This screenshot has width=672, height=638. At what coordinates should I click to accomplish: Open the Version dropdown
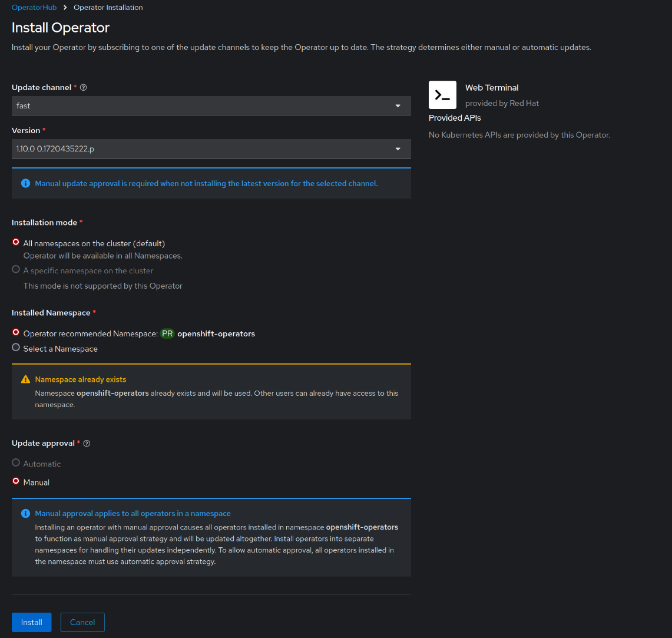tap(211, 149)
